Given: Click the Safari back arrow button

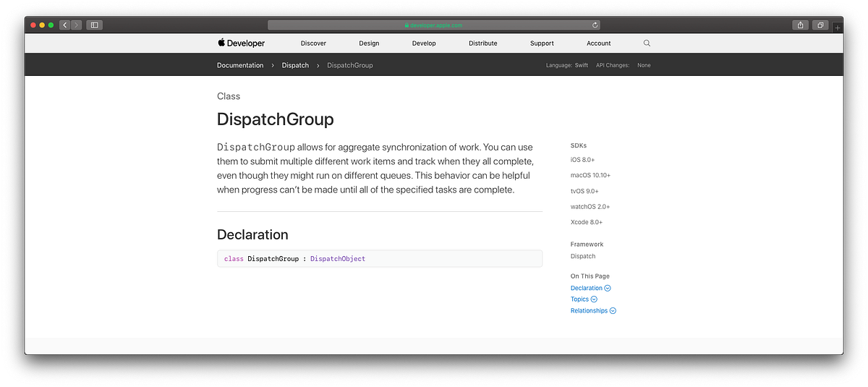Looking at the screenshot, I should coord(65,25).
